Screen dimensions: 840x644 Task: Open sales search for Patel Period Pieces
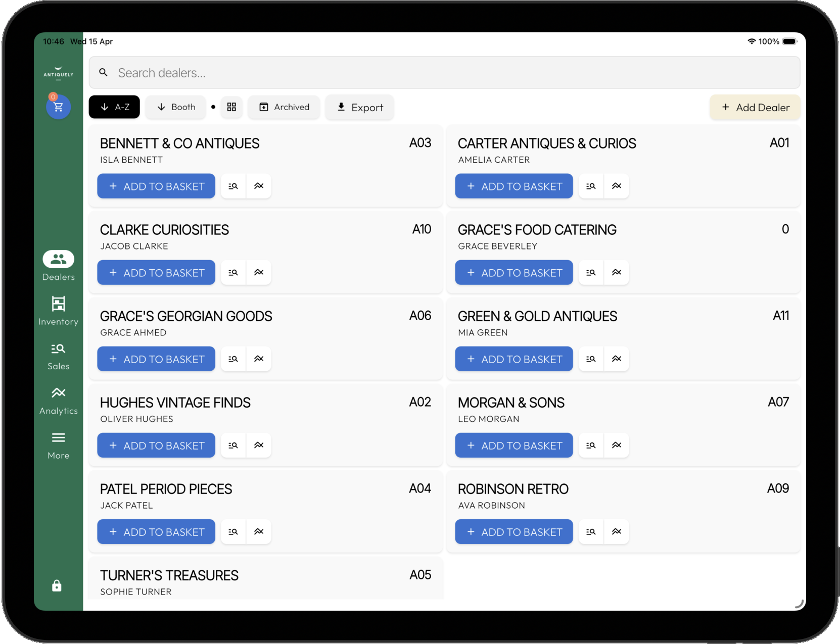(234, 531)
